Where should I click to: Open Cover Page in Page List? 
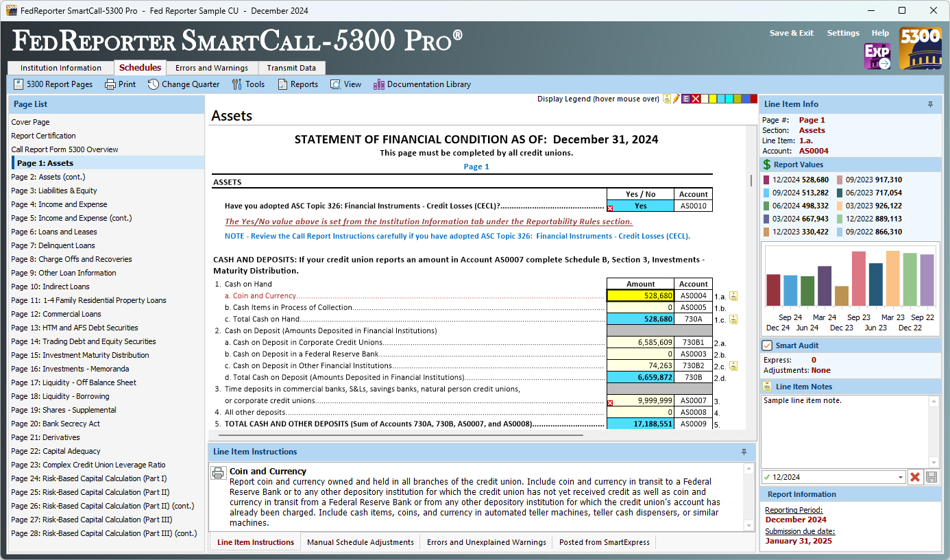(30, 122)
